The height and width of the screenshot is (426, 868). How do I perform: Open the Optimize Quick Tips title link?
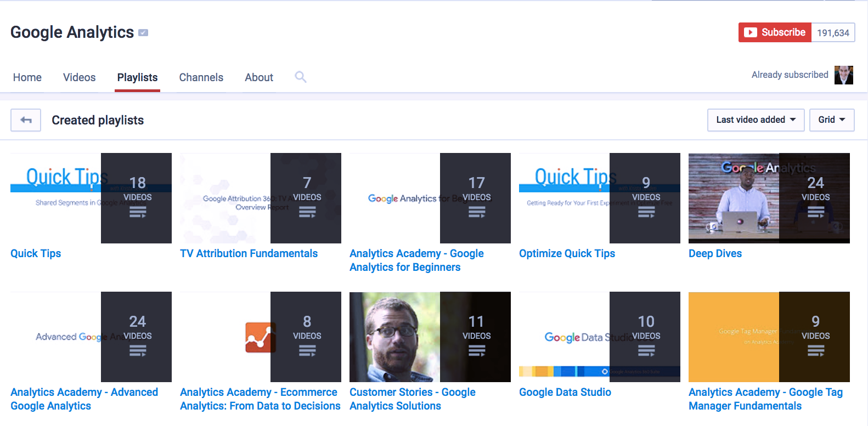point(567,253)
